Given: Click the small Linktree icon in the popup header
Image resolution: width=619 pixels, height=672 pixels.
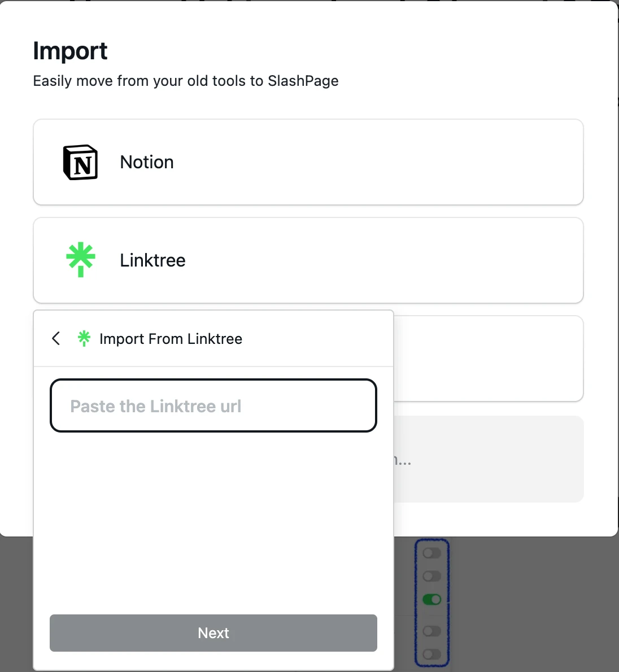Looking at the screenshot, I should click(84, 338).
